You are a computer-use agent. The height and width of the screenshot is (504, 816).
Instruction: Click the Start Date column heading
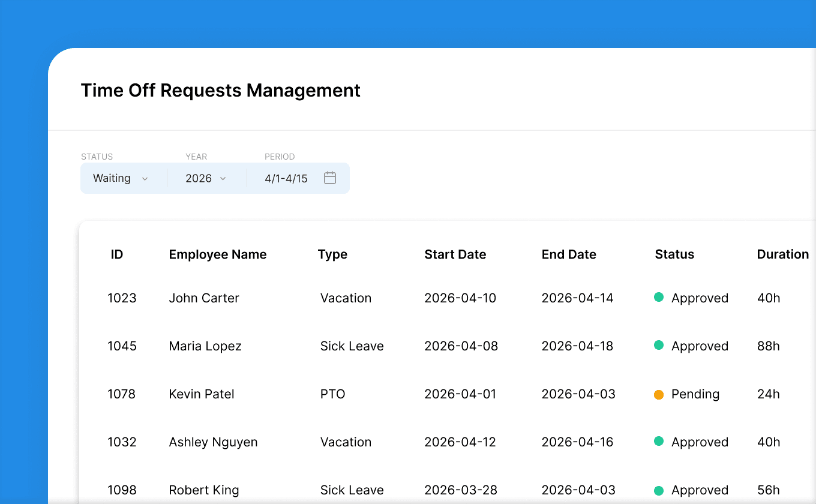455,254
